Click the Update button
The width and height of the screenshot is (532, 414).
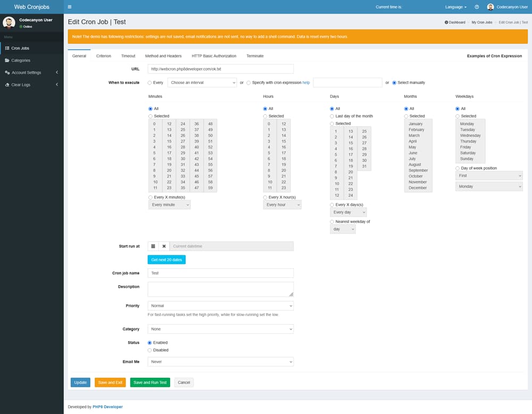[80, 383]
